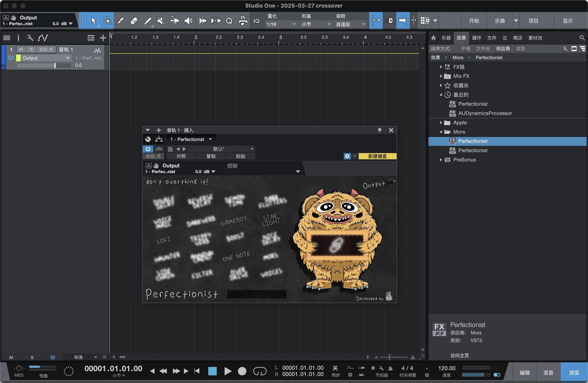Image resolution: width=588 pixels, height=383 pixels.
Task: Open the snap 自适应 dropdown
Action: [351, 24]
